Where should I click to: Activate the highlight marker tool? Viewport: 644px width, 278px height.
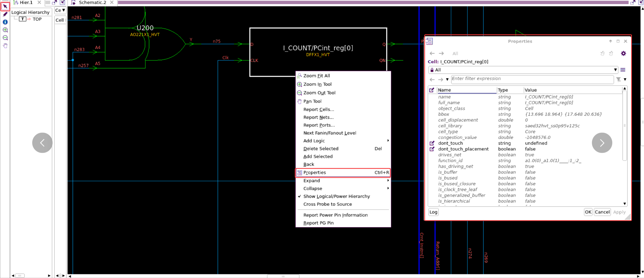[x=5, y=14]
